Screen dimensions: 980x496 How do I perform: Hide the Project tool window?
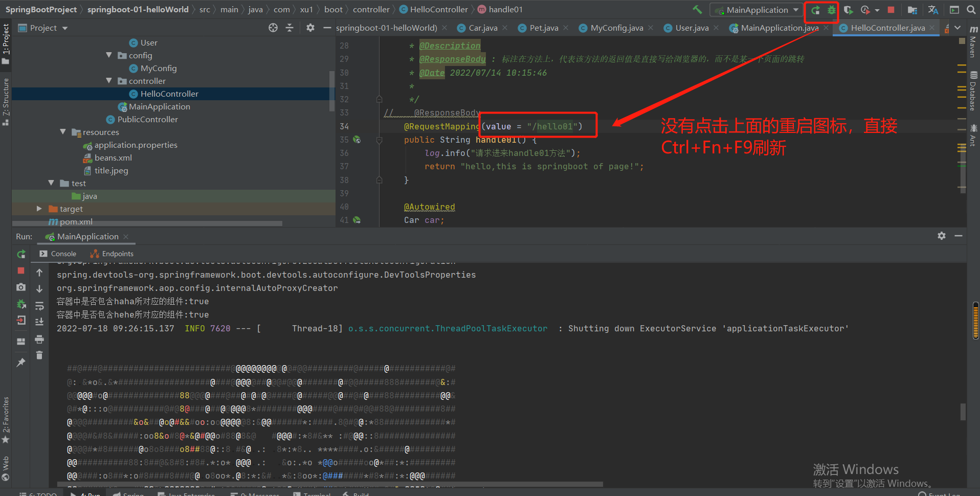tap(327, 28)
